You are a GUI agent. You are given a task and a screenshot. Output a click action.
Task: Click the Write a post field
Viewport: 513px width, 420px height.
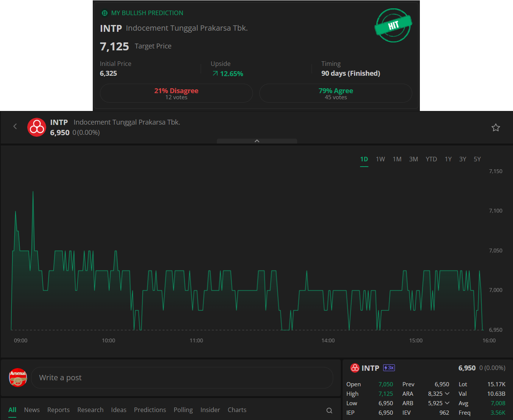click(x=182, y=378)
